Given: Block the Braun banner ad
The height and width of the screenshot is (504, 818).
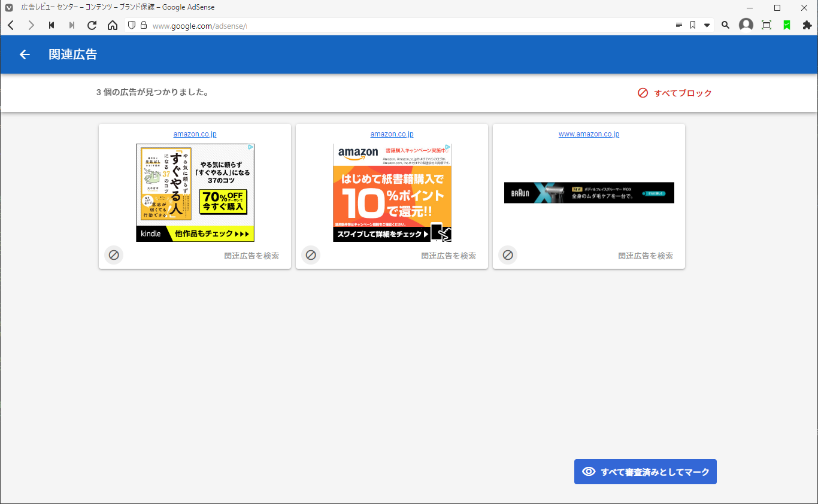Looking at the screenshot, I should click(508, 255).
